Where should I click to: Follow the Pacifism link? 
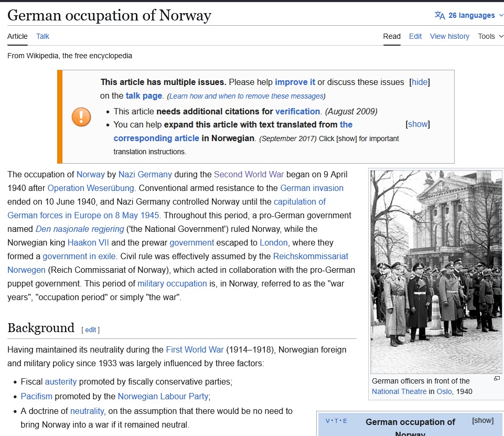pos(36,396)
